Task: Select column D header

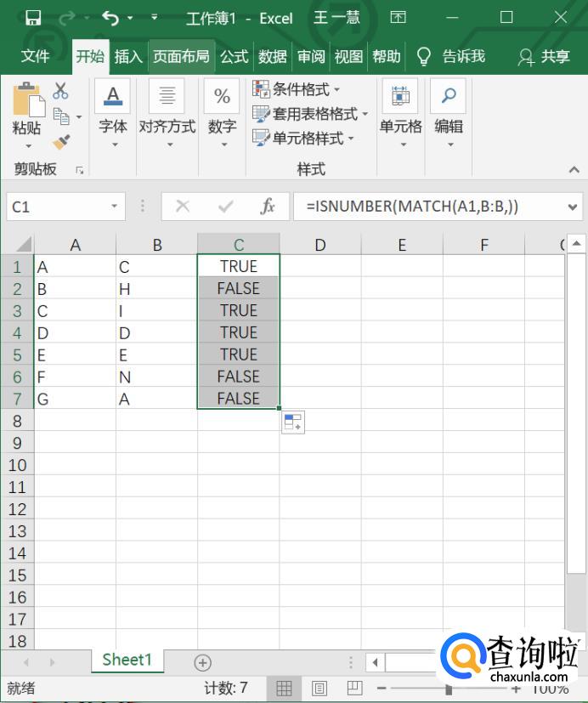Action: [x=320, y=245]
